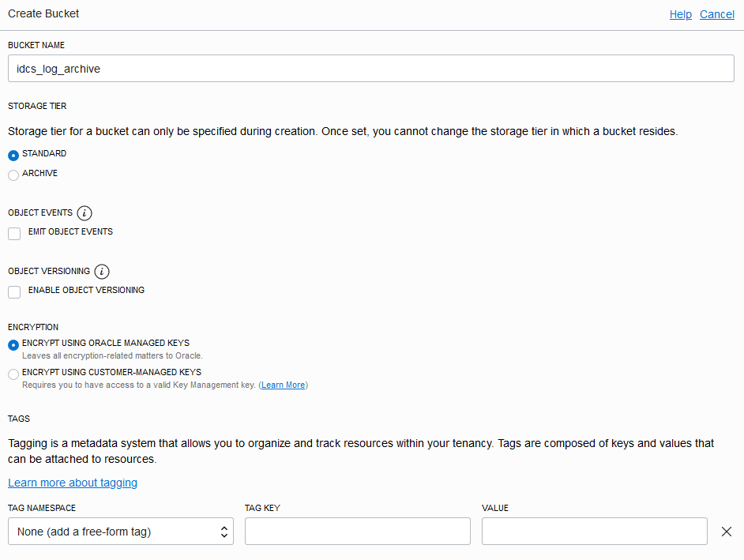The image size is (744, 560).
Task: Focus the Tag Key input field
Action: pyautogui.click(x=357, y=532)
